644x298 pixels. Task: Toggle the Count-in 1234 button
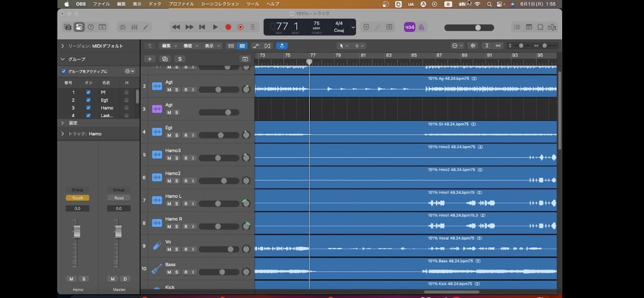410,27
